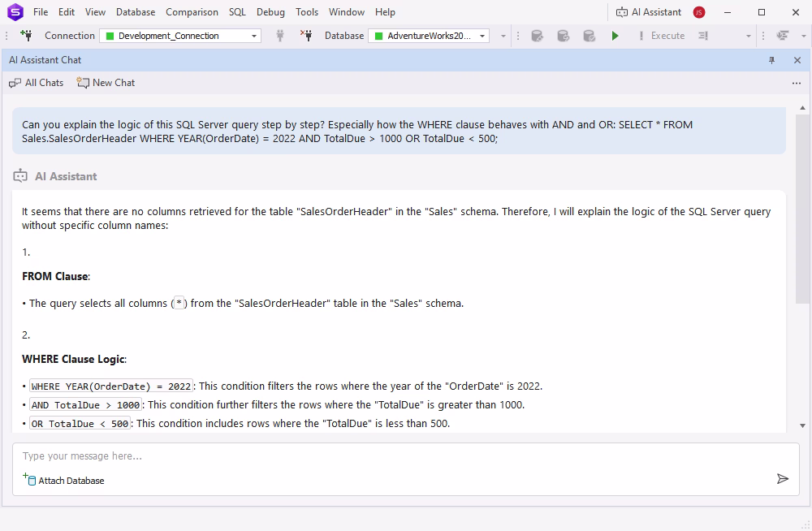Click the chat scrollbar down arrow

pos(803,425)
